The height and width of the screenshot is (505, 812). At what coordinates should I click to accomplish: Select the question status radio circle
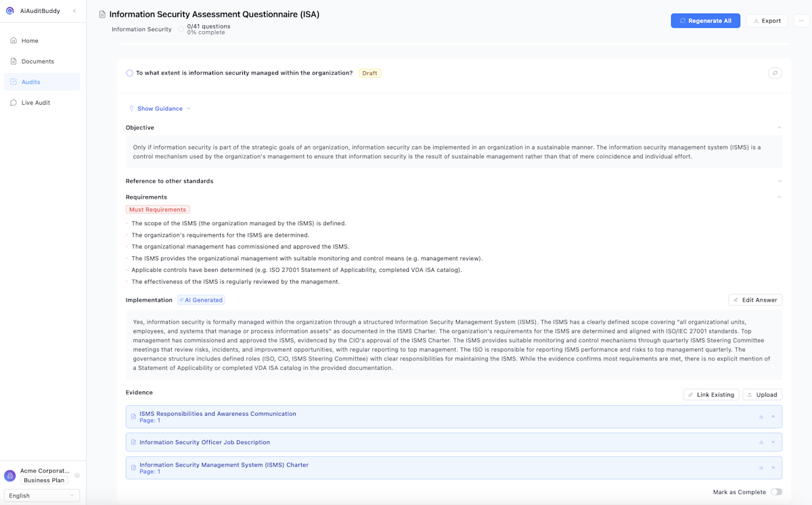pos(129,72)
